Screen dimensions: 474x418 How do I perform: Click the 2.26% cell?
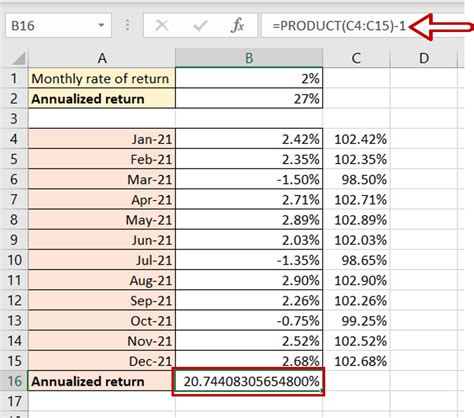tap(249, 300)
